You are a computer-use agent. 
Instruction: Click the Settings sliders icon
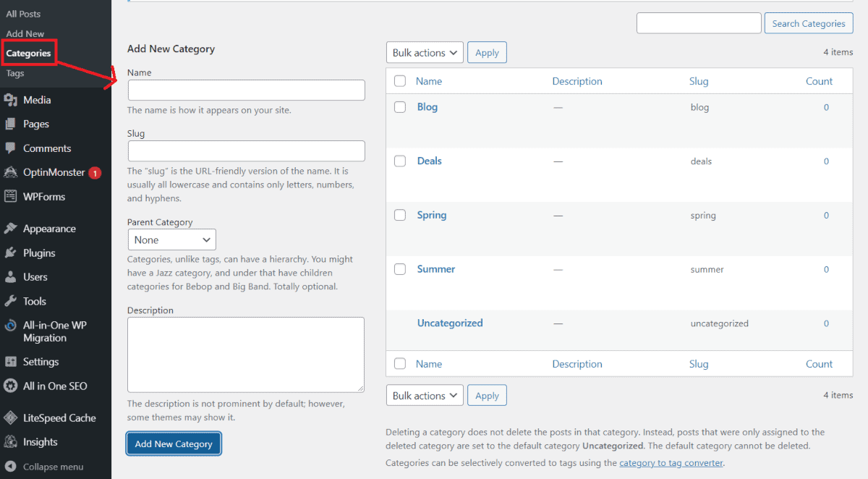pyautogui.click(x=10, y=361)
